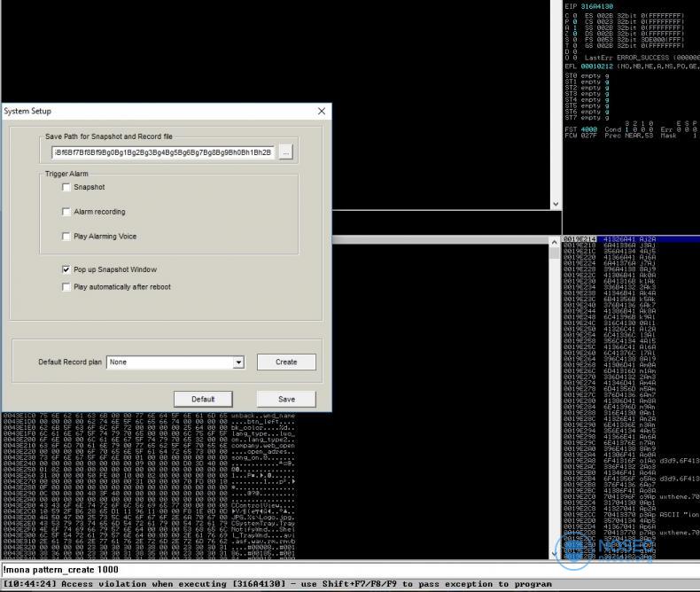Screen dimensions: 700x592
Task: Tick the Snapshot checkbox under Trigger Alarm
Action: click(x=66, y=187)
